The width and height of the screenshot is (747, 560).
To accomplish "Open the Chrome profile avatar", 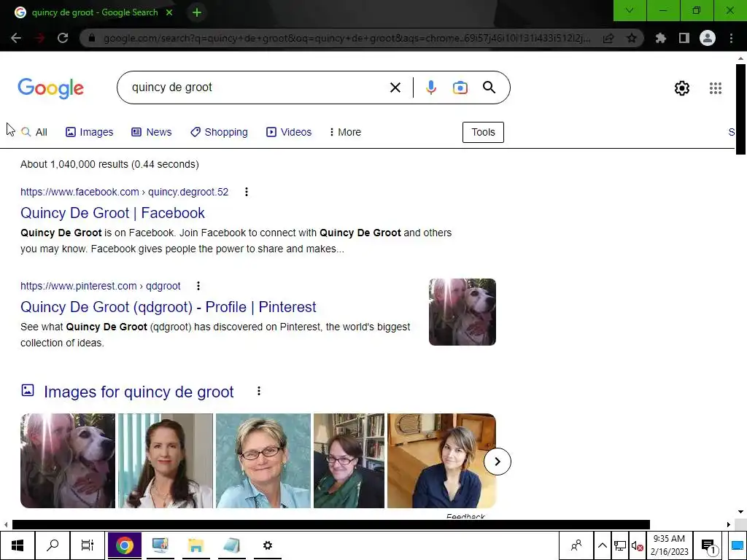I will 708,38.
